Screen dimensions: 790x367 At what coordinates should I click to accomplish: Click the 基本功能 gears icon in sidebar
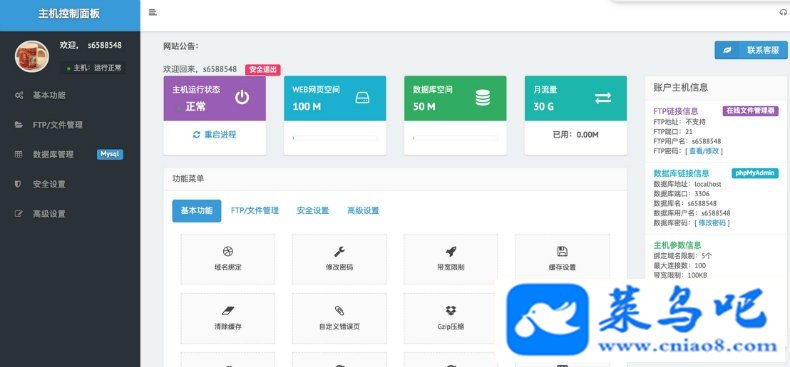coord(19,95)
